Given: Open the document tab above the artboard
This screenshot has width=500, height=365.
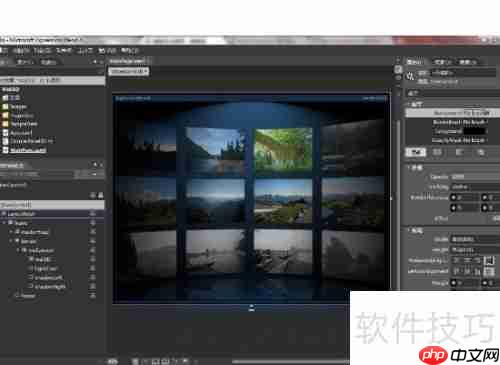Looking at the screenshot, I should (x=129, y=71).
